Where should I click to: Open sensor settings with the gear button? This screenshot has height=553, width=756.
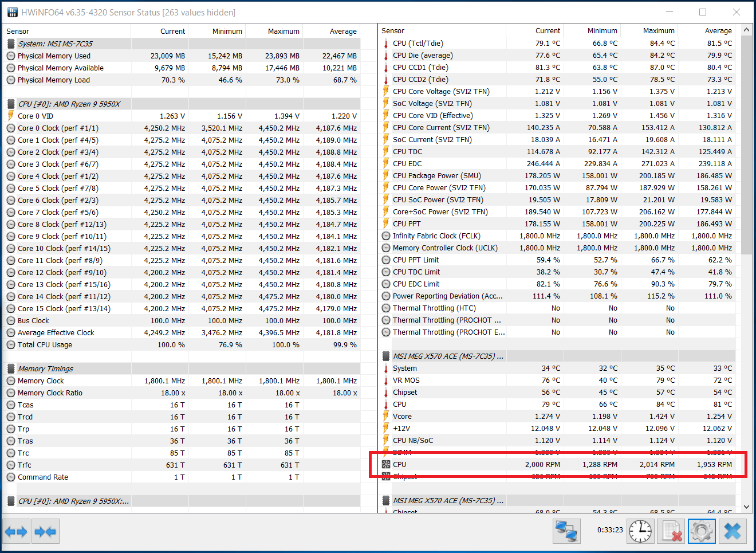(x=702, y=531)
